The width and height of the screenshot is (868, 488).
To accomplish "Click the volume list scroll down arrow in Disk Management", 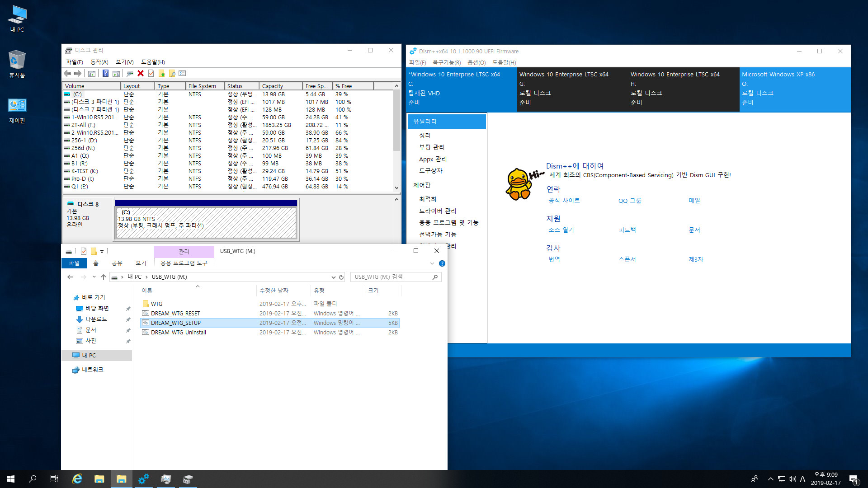I will [396, 188].
